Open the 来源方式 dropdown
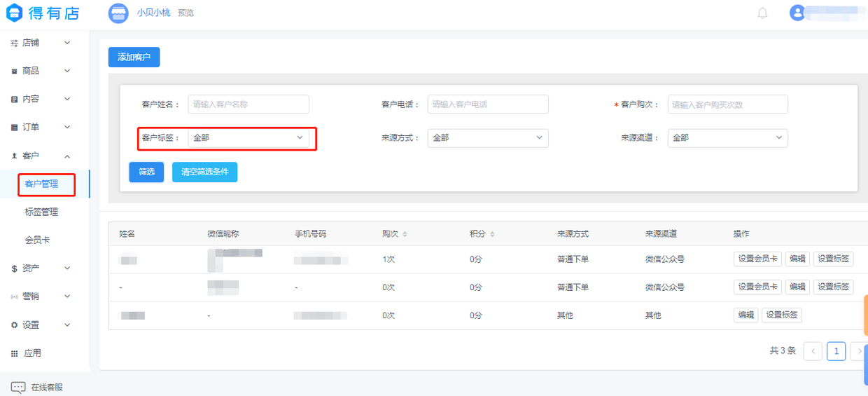 [x=488, y=138]
